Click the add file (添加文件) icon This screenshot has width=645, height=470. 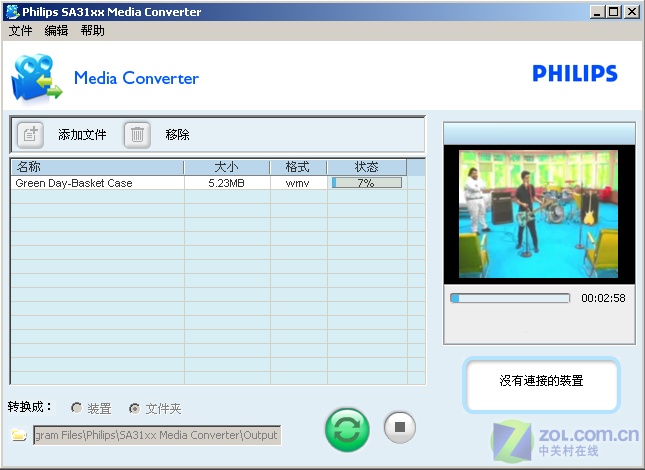pos(30,134)
